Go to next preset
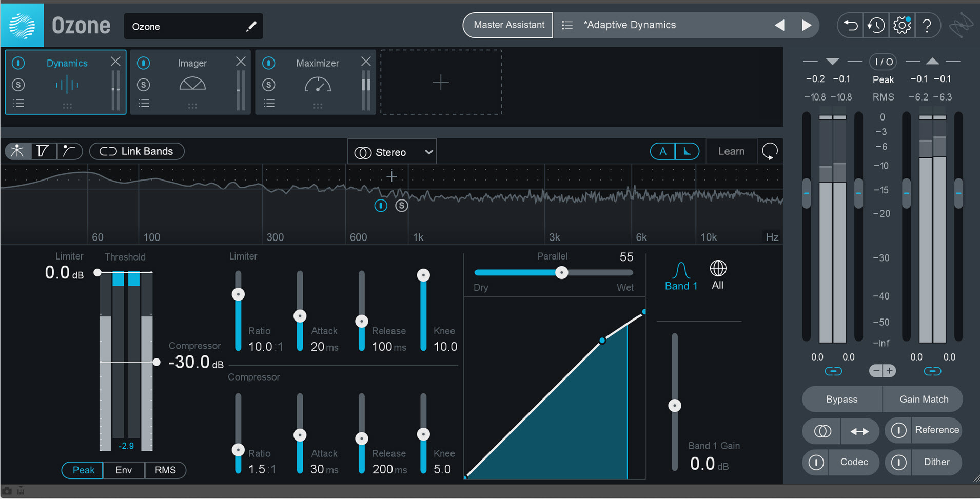This screenshot has width=980, height=499. pyautogui.click(x=807, y=25)
